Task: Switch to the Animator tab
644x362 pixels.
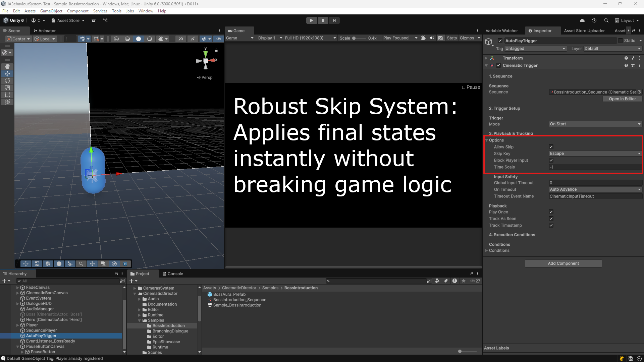Action: click(44, 31)
